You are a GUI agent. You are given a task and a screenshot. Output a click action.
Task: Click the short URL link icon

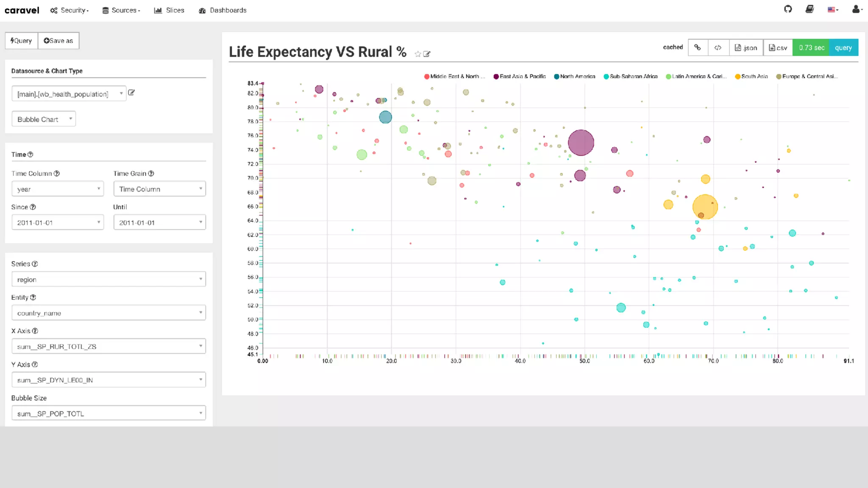(x=698, y=47)
